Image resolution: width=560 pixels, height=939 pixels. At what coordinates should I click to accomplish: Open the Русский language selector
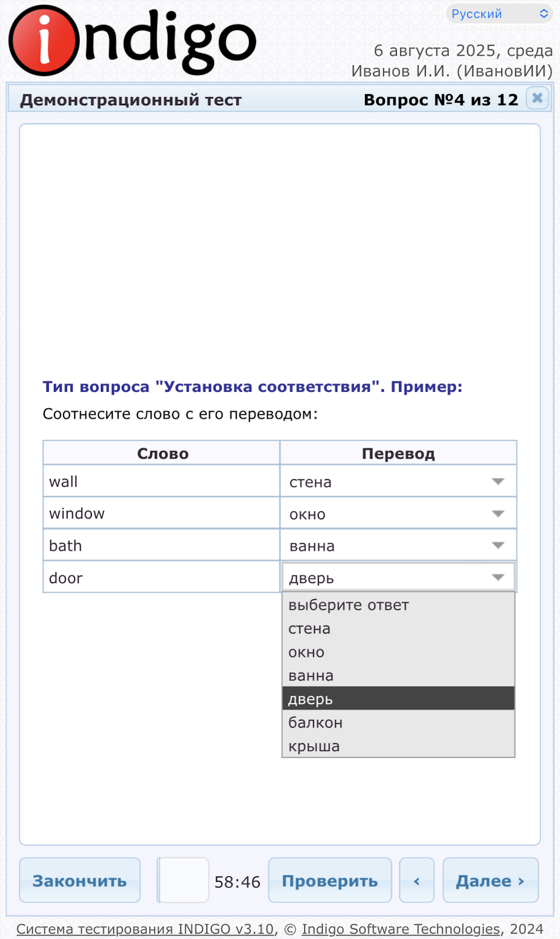point(499,14)
